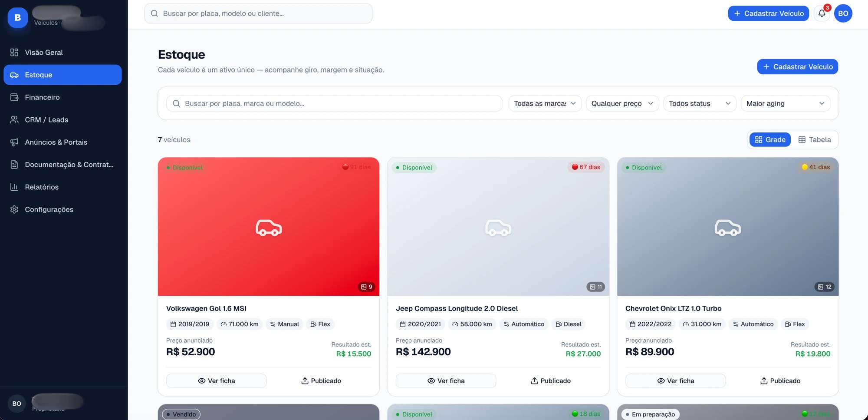Click the top search by placa field

(258, 13)
